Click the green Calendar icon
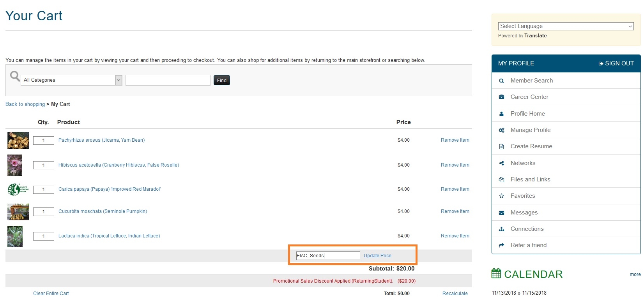Viewport: 644px width, 297px height. [496, 274]
